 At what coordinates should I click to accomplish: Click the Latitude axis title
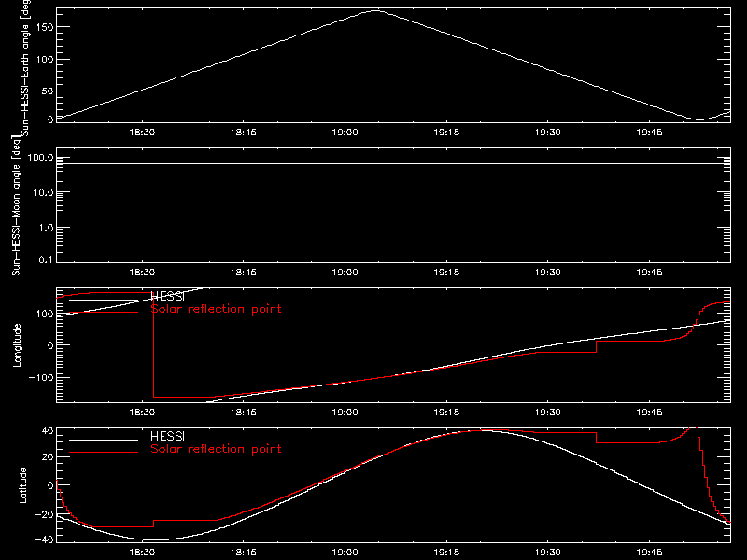pyautogui.click(x=22, y=485)
